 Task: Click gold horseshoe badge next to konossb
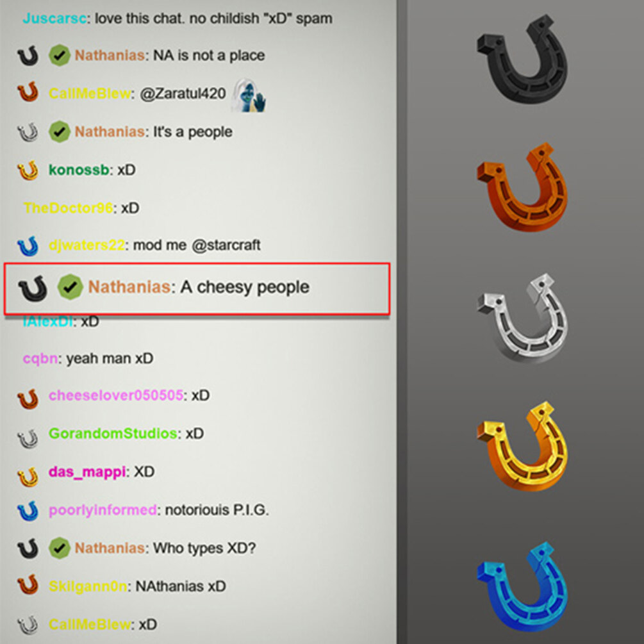tap(28, 170)
